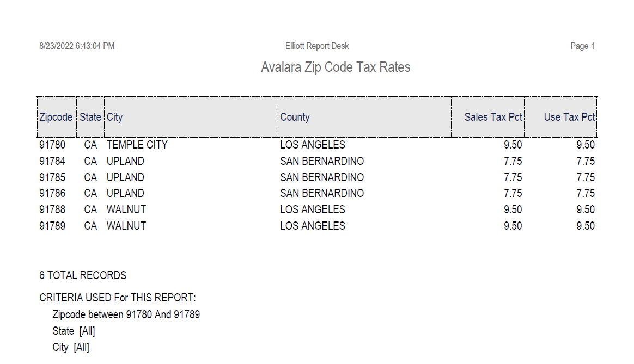Click zipcode 91785 cell
Screen dimensions: 634x364
pos(52,177)
